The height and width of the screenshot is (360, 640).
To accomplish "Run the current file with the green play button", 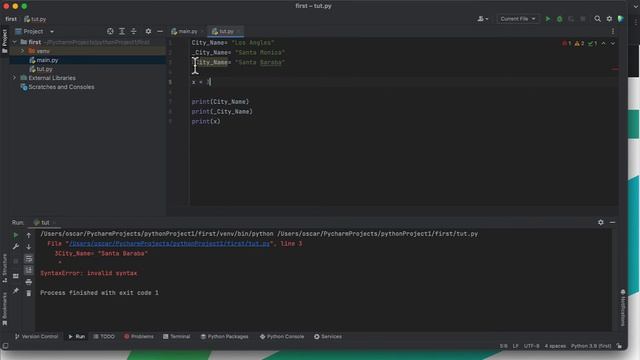I will [x=548, y=19].
